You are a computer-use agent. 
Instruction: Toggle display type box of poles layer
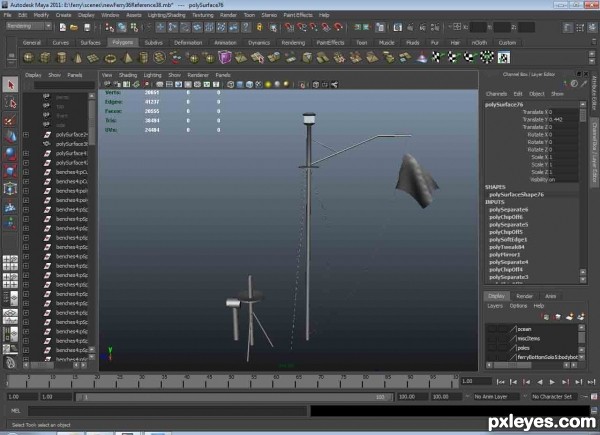pos(502,348)
